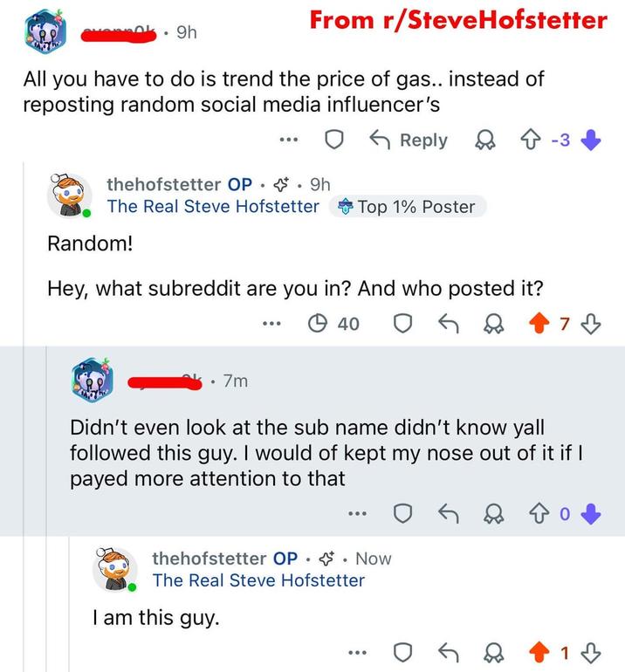Image resolution: width=625 pixels, height=672 pixels.
Task: Expand options menu on the "Random!" comment
Action: 272,324
